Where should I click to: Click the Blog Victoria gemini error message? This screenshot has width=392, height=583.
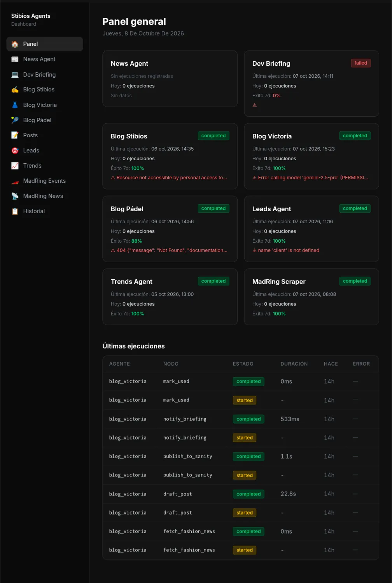310,178
